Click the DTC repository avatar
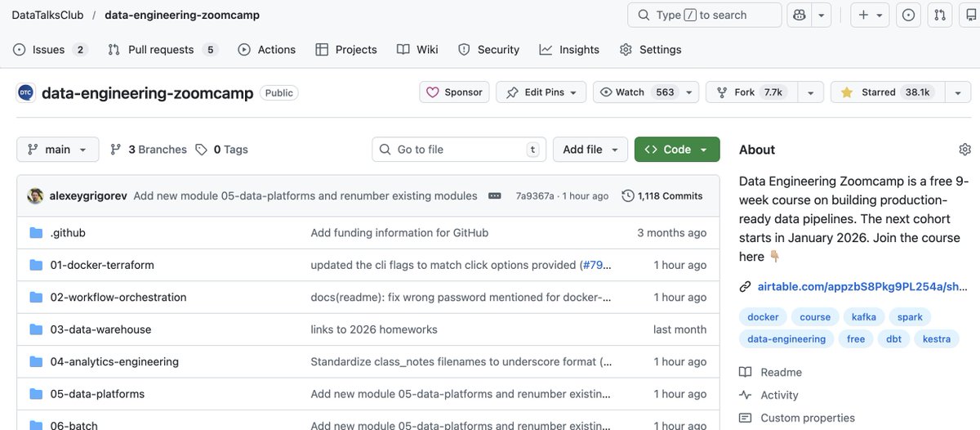 point(25,92)
